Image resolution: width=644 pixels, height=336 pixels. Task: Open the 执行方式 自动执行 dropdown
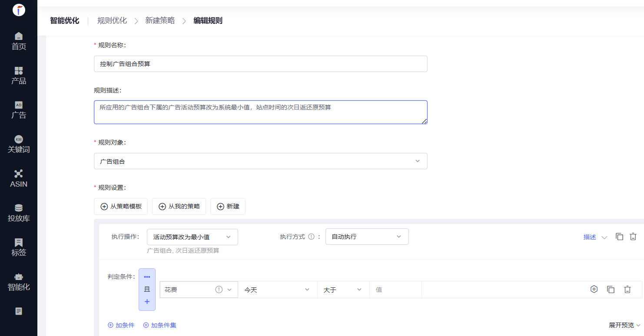click(x=367, y=237)
